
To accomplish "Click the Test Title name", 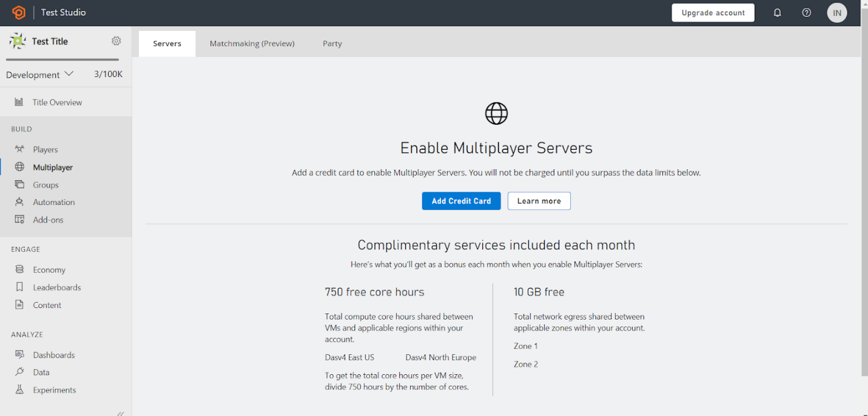I will tap(50, 41).
